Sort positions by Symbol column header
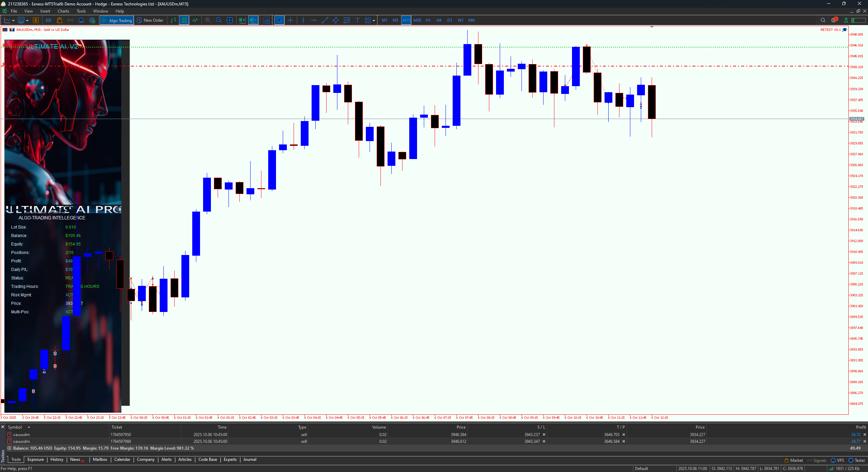The height and width of the screenshot is (472, 868). coord(15,427)
